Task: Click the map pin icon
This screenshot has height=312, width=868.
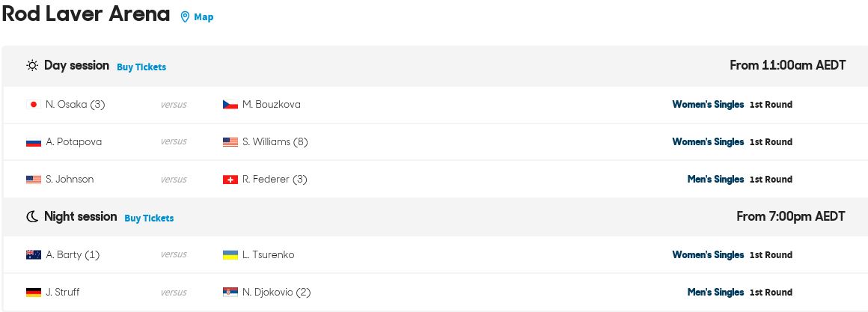Action: [x=185, y=17]
